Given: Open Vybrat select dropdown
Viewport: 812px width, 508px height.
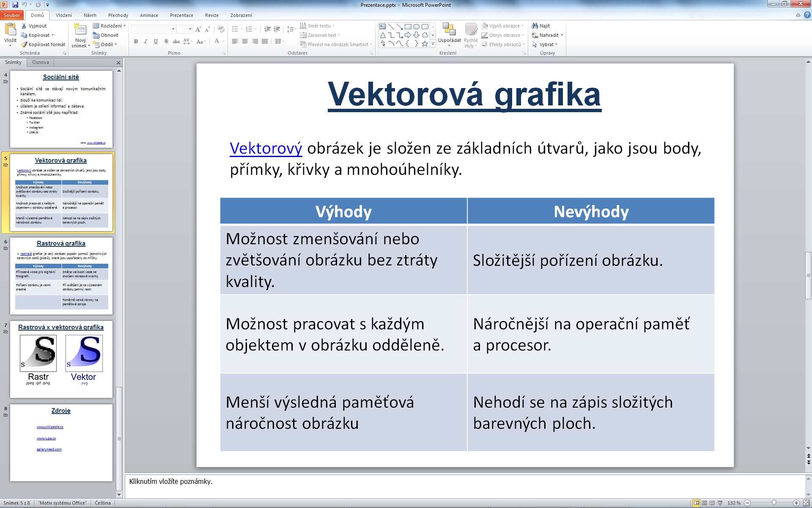Looking at the screenshot, I should [x=545, y=44].
